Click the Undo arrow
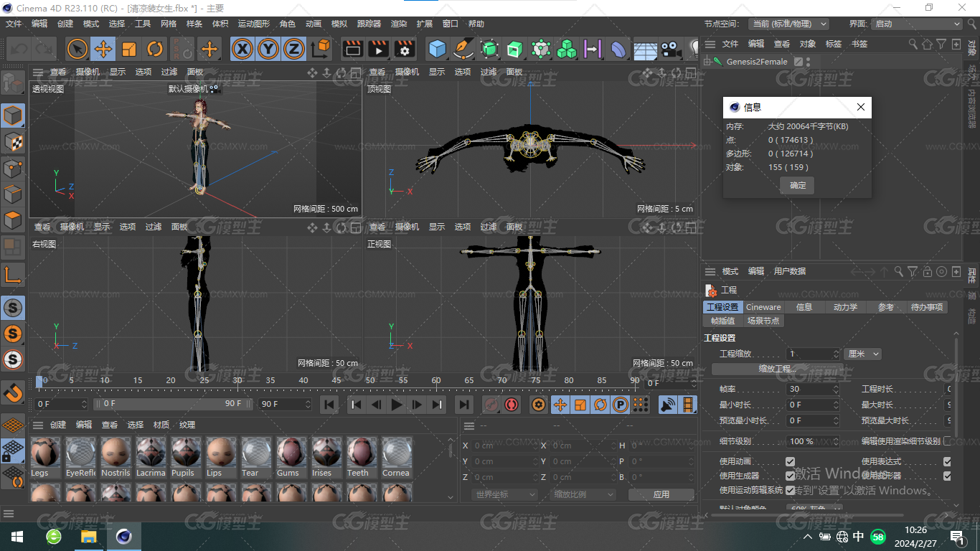Viewport: 980px width, 551px height. [19, 49]
